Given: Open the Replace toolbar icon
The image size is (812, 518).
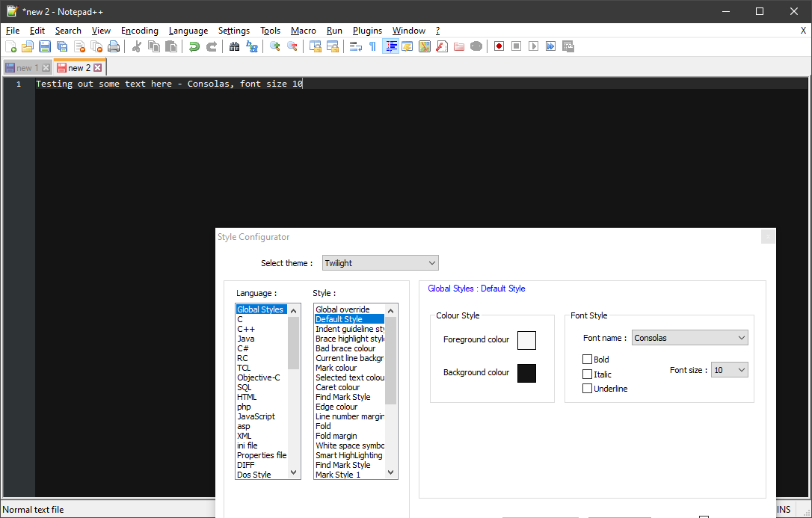Looking at the screenshot, I should click(252, 46).
